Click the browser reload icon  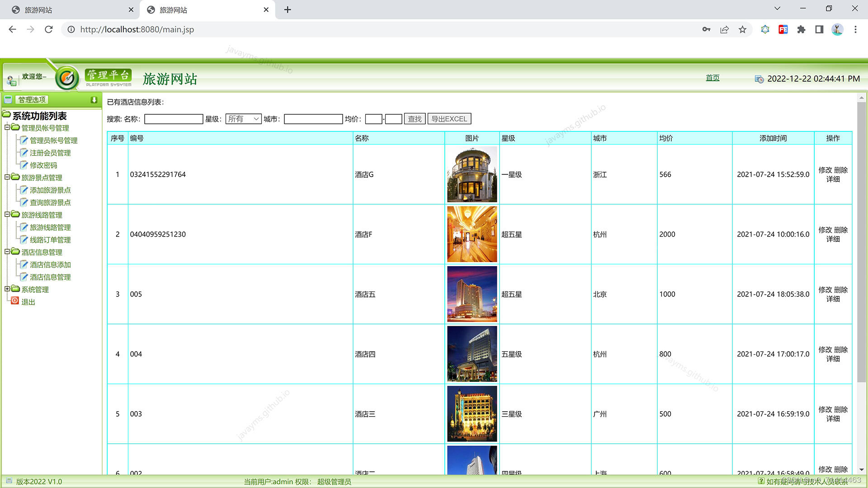49,29
